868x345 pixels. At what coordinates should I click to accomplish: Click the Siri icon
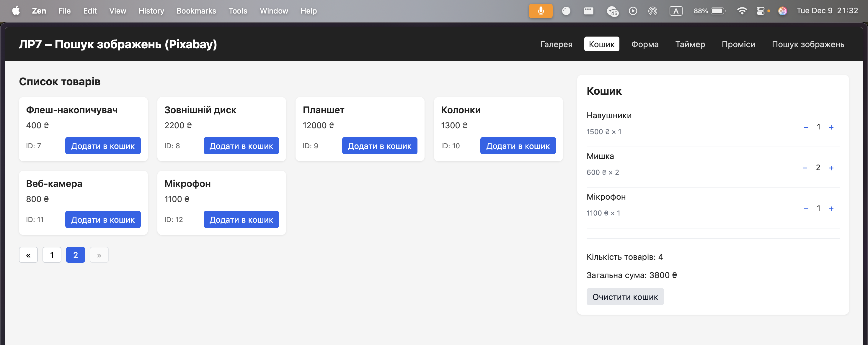pos(782,11)
